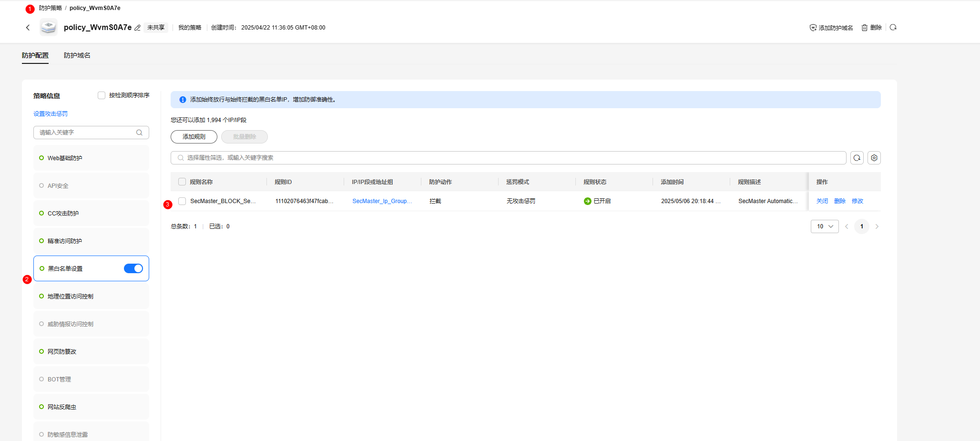The height and width of the screenshot is (441, 980).
Task: Open Web基础防护 settings
Action: [91, 158]
